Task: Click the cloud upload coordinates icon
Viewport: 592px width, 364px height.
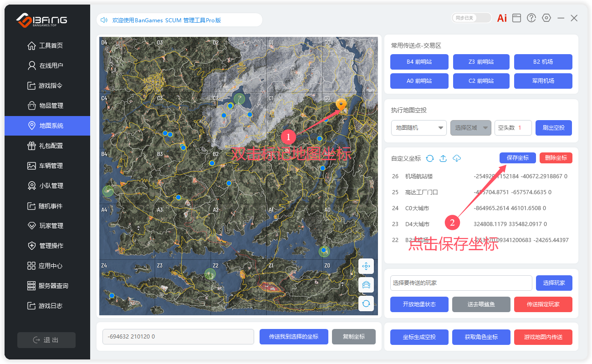Action: pos(443,158)
